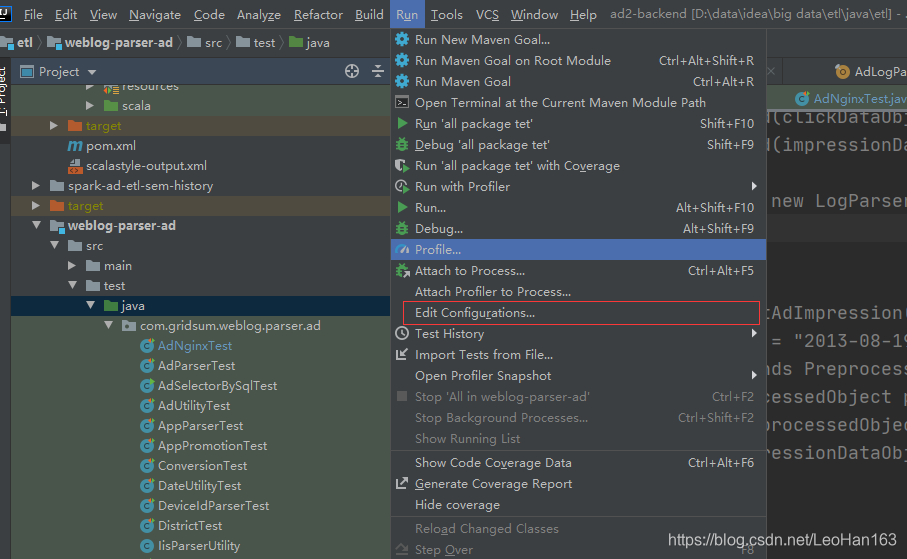The image size is (907, 559).
Task: Select IisParserUtility in project tree
Action: click(x=198, y=546)
